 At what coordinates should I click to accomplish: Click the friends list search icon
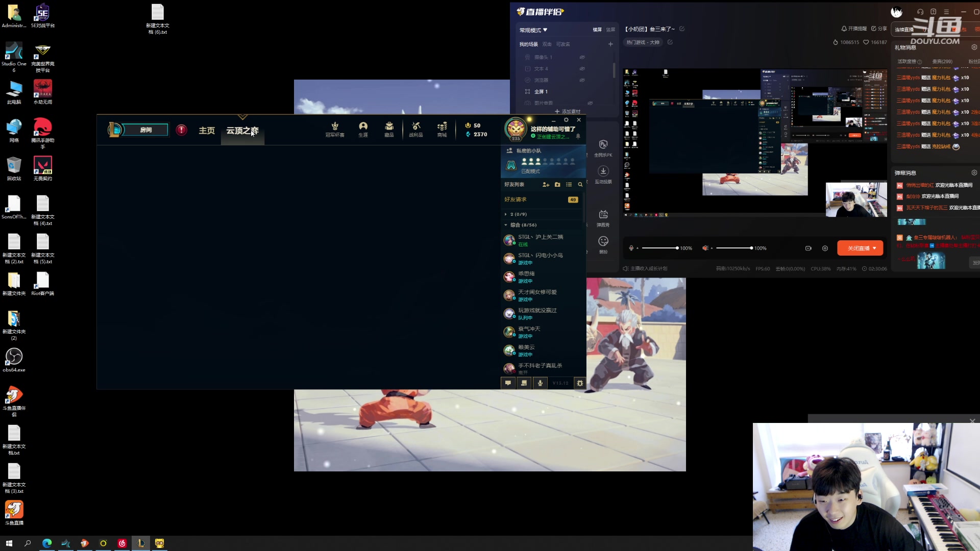pyautogui.click(x=580, y=185)
